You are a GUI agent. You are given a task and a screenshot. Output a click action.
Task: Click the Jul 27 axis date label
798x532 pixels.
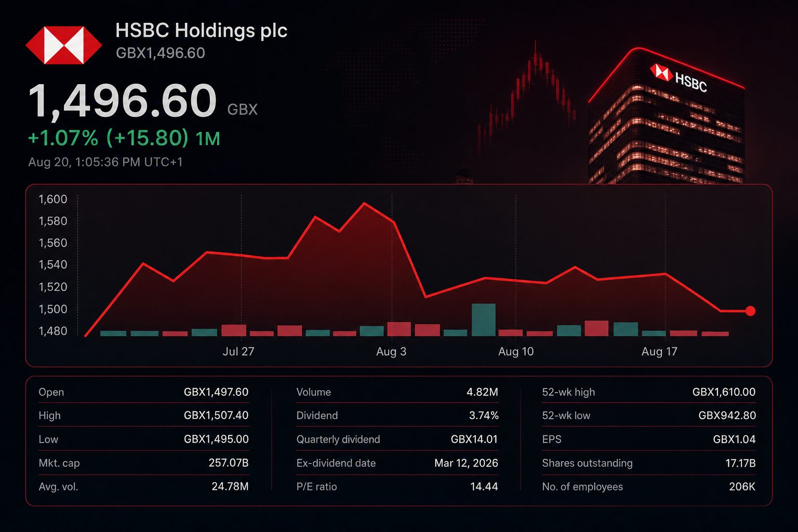(238, 352)
